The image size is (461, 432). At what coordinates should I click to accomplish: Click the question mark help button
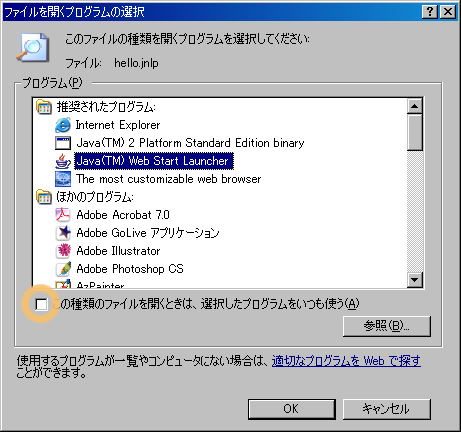click(430, 12)
